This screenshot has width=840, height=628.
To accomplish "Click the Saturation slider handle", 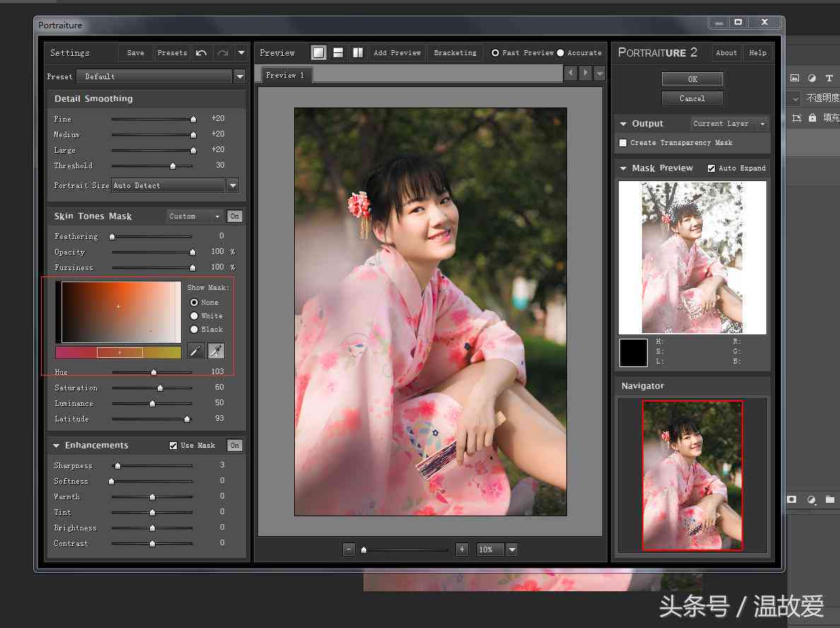I will click(160, 388).
